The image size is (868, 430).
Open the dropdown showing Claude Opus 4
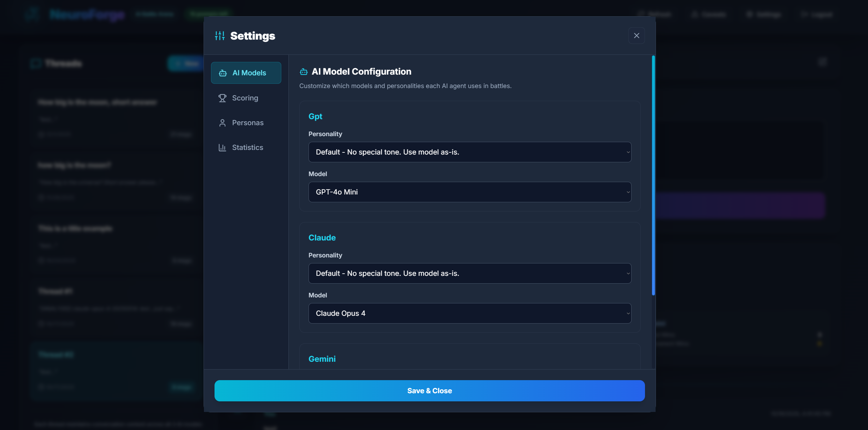tap(469, 313)
